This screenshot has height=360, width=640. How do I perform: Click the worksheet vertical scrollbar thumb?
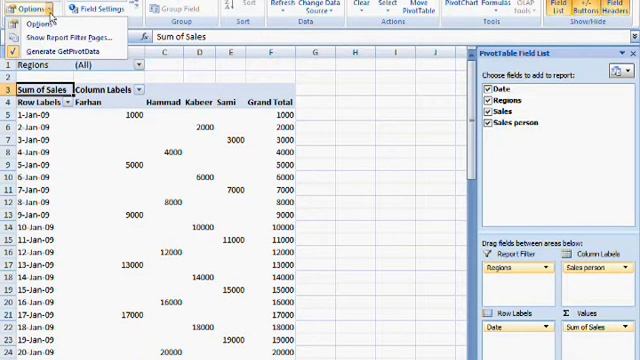click(471, 120)
